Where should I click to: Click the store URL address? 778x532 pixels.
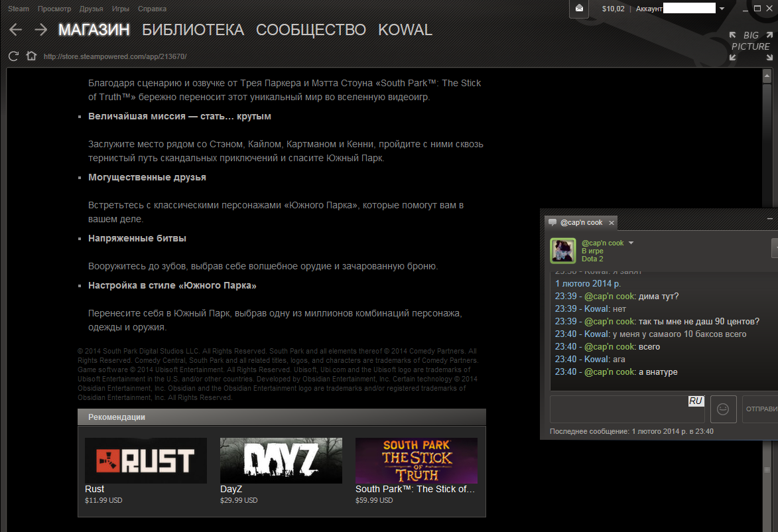click(x=115, y=56)
